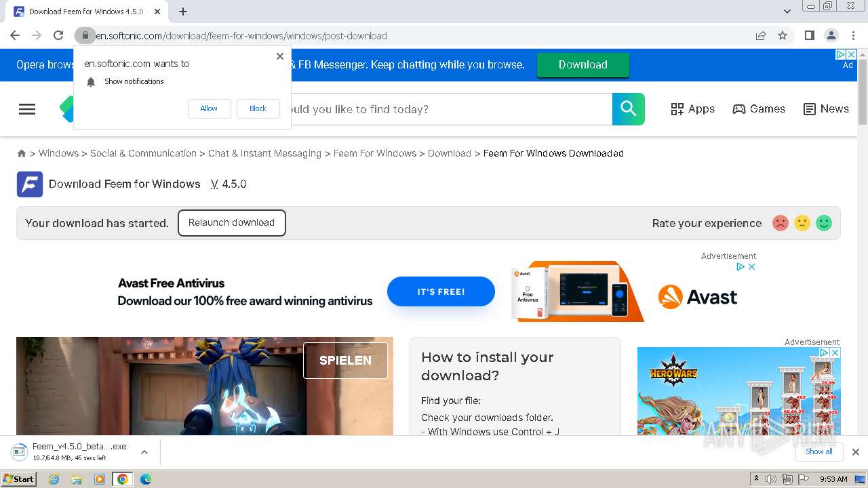Open a new browser tab
This screenshot has height=488, width=868.
click(x=183, y=12)
